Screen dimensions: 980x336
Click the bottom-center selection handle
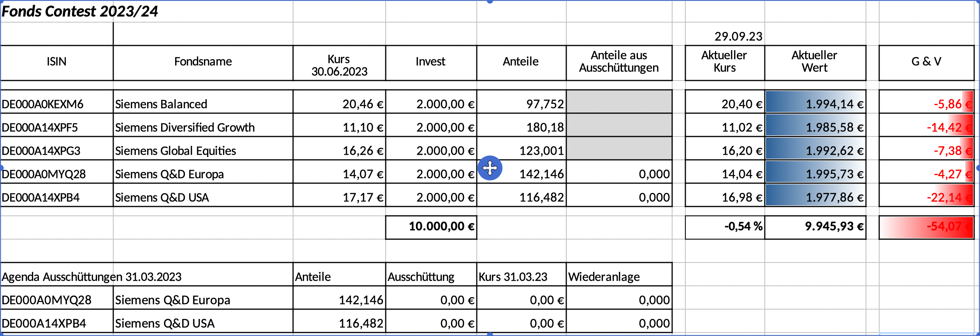[490, 334]
